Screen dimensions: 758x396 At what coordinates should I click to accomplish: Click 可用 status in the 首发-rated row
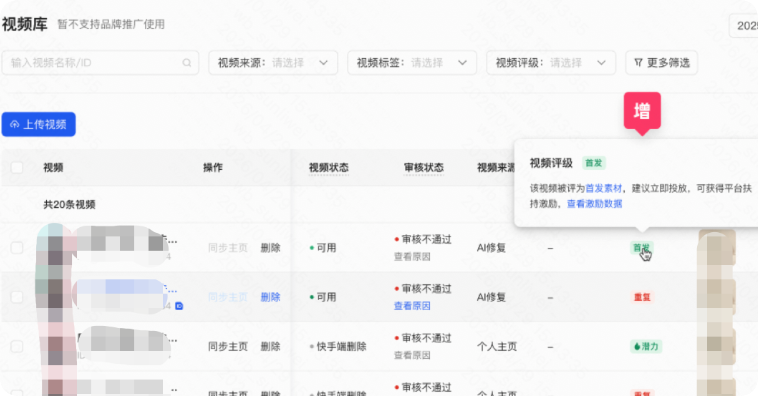pos(326,248)
